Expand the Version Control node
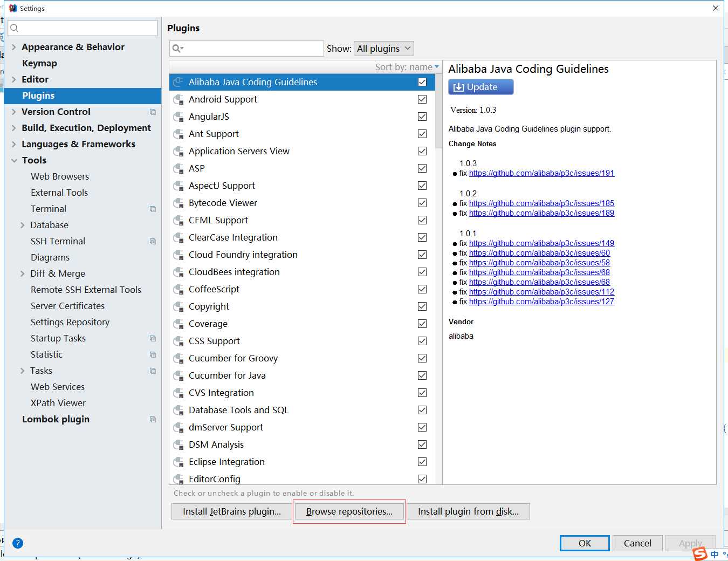This screenshot has width=728, height=561. click(14, 112)
